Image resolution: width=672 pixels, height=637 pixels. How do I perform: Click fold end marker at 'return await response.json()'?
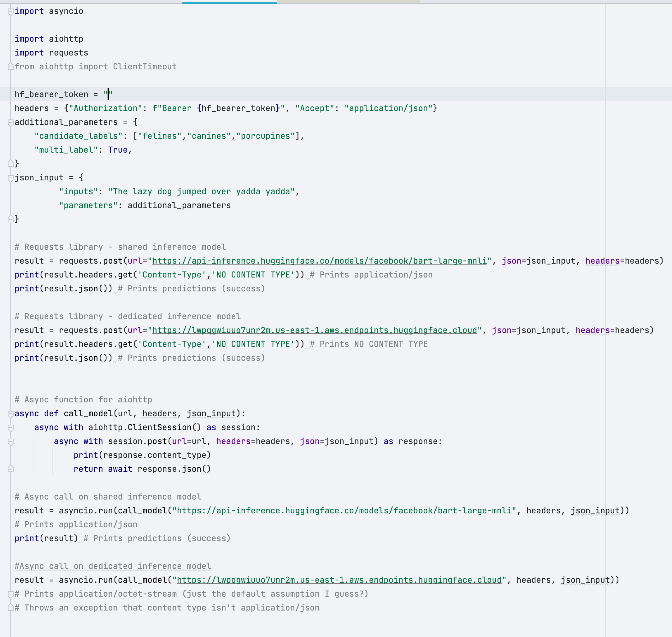pyautogui.click(x=10, y=469)
